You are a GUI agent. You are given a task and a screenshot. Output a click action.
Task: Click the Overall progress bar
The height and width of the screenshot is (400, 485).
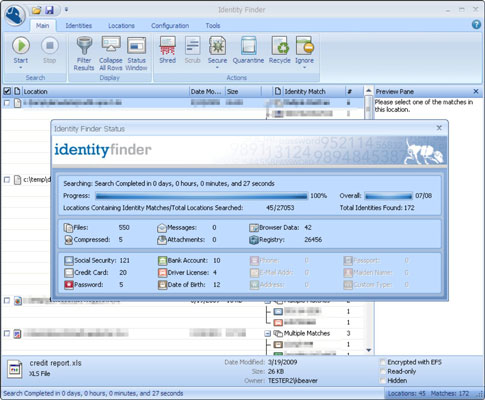(x=388, y=196)
